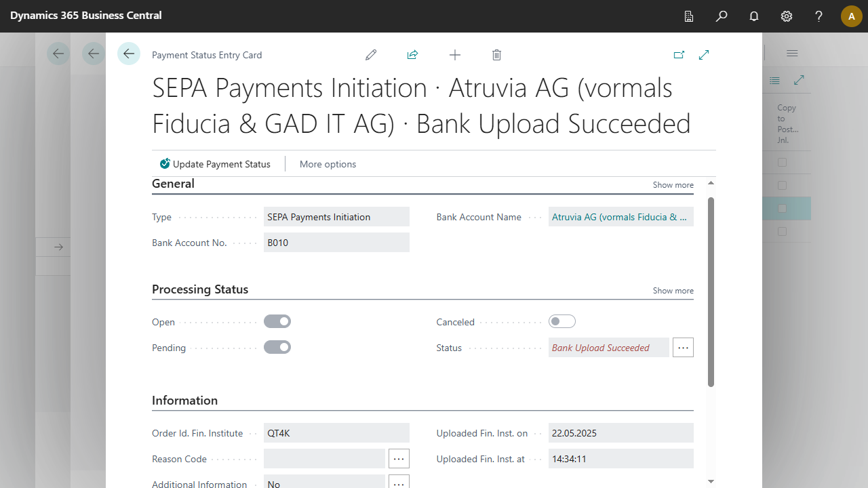
Task: Toggle the Canceled switch
Action: click(x=562, y=322)
